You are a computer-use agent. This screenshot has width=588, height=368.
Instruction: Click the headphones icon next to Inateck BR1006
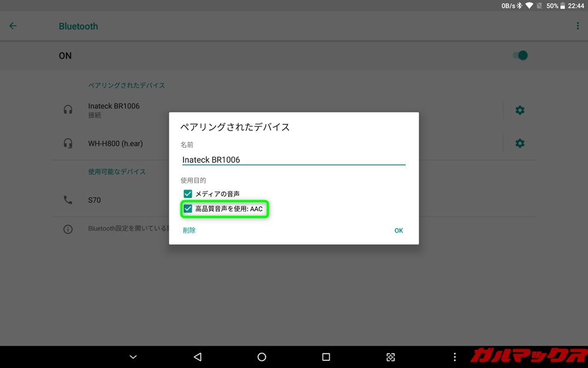68,110
